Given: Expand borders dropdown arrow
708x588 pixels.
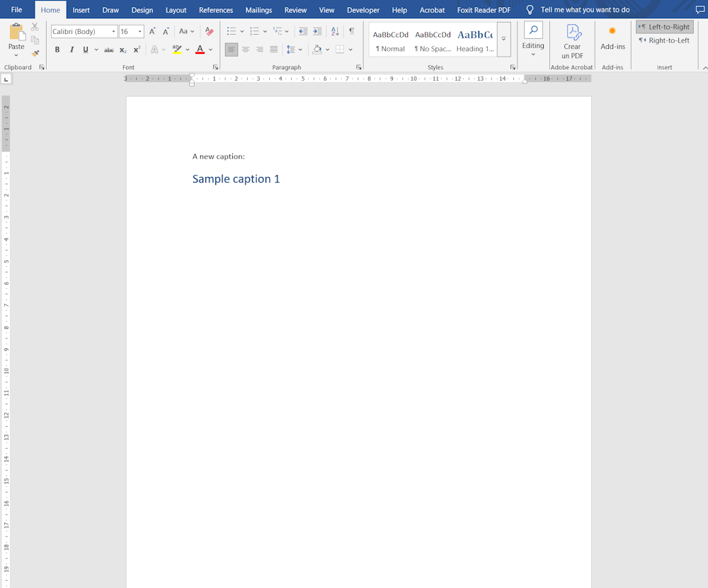Looking at the screenshot, I should point(350,50).
